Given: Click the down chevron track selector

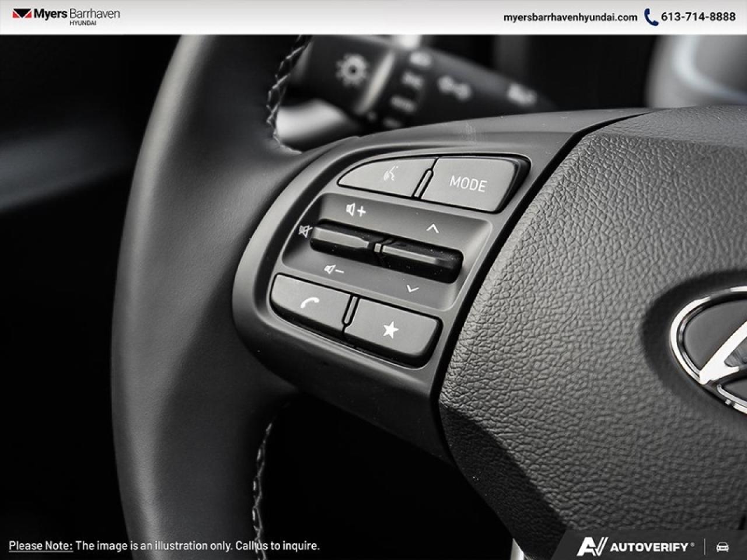Looking at the screenshot, I should [414, 287].
